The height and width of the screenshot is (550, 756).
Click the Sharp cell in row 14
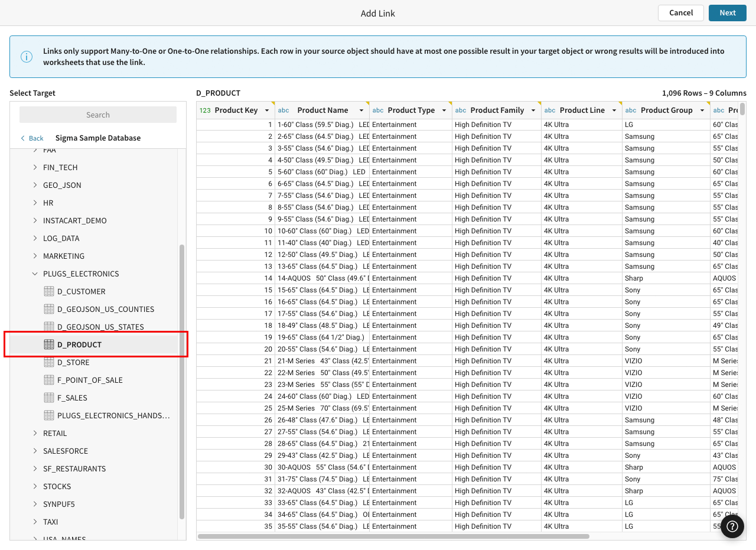[666, 278]
